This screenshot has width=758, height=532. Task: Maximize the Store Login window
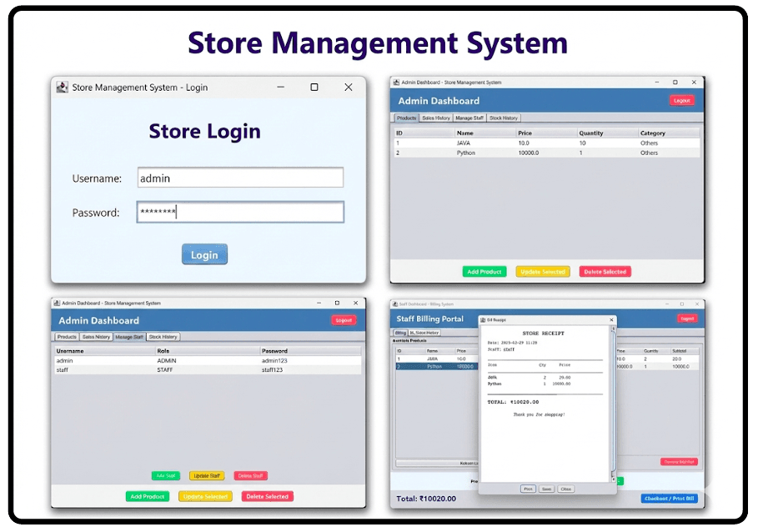coord(314,87)
